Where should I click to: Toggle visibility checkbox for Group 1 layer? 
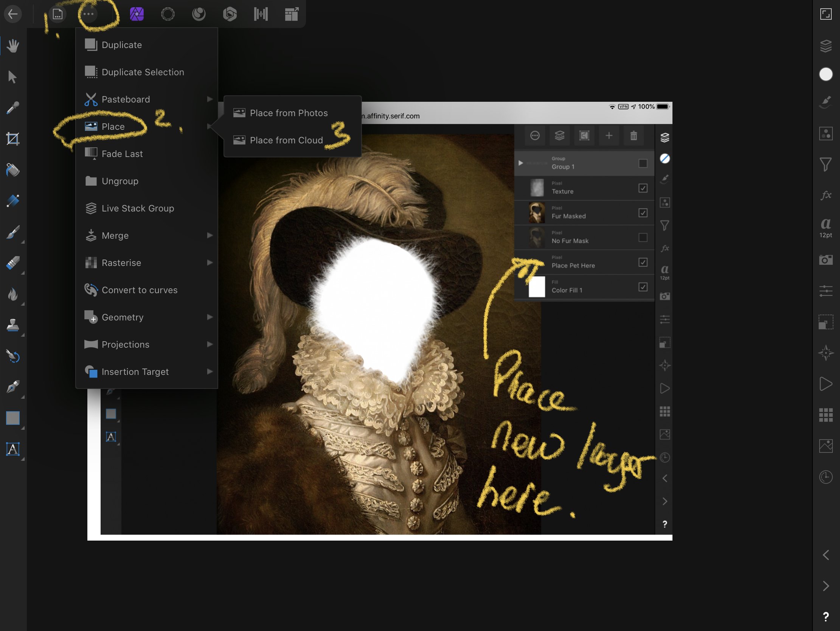pyautogui.click(x=643, y=163)
